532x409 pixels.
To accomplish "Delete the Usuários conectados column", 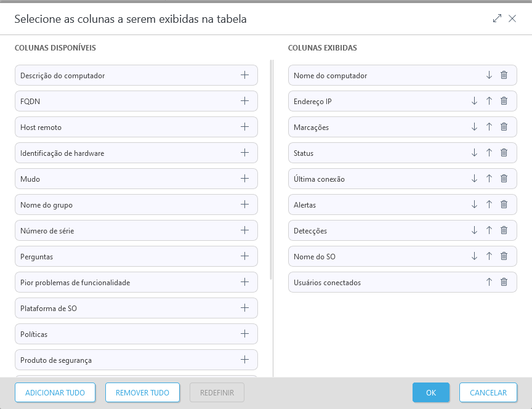I will pyautogui.click(x=504, y=282).
